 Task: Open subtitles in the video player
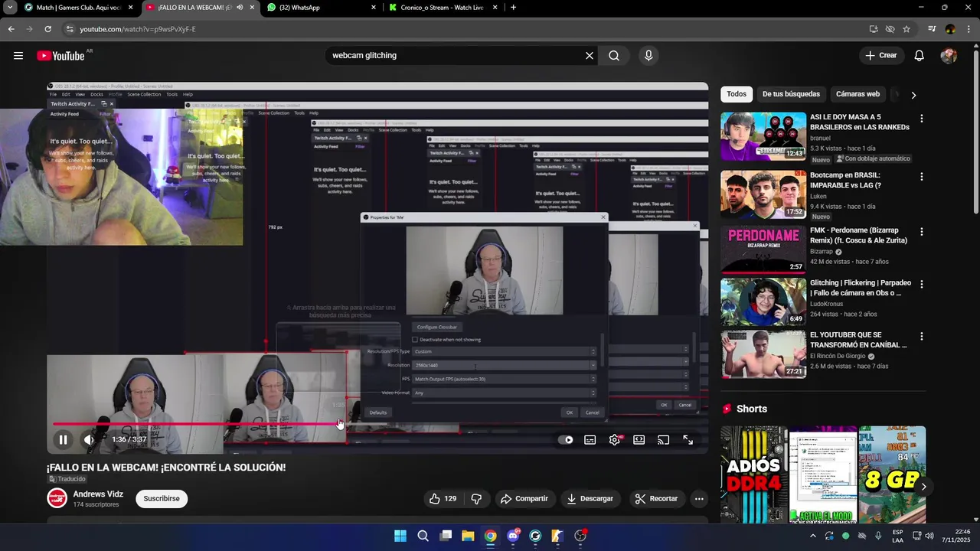pos(590,440)
